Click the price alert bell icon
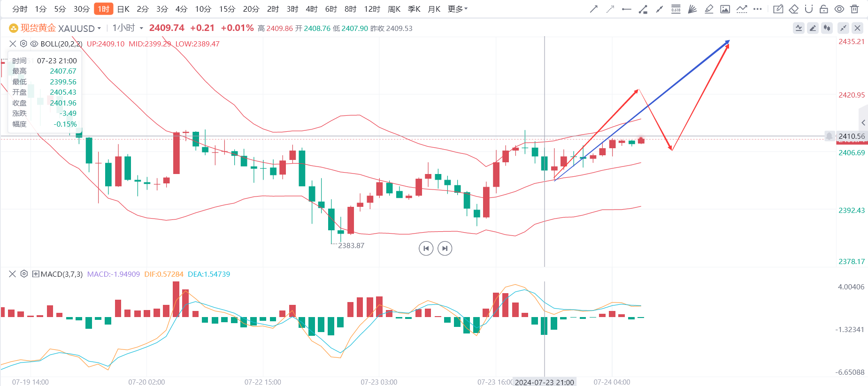The image size is (868, 386). coord(830,136)
